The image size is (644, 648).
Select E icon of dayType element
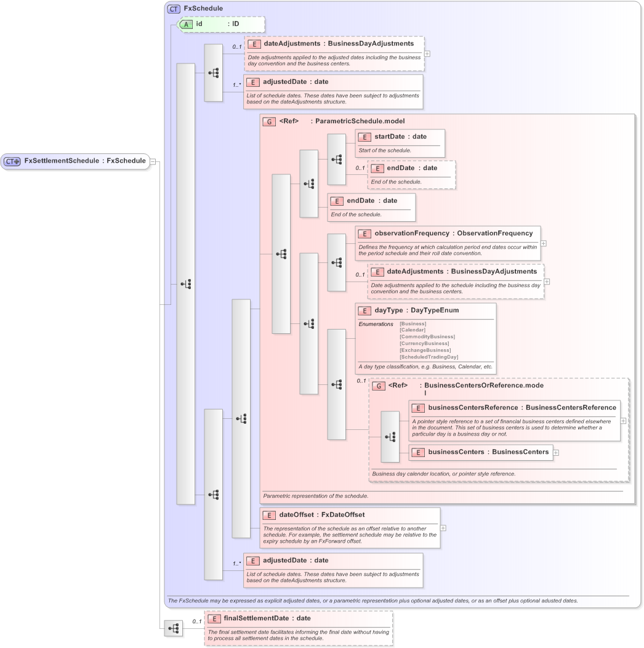364,311
